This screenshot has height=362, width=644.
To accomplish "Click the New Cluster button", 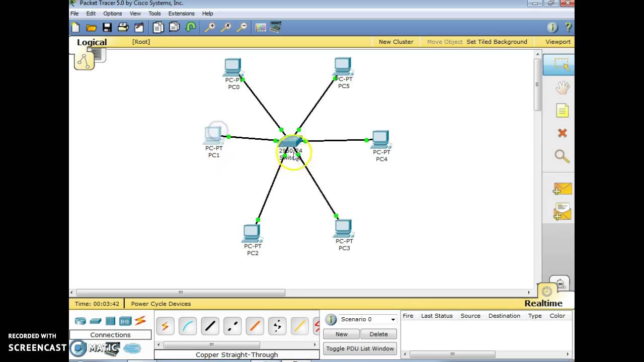I will [396, 42].
